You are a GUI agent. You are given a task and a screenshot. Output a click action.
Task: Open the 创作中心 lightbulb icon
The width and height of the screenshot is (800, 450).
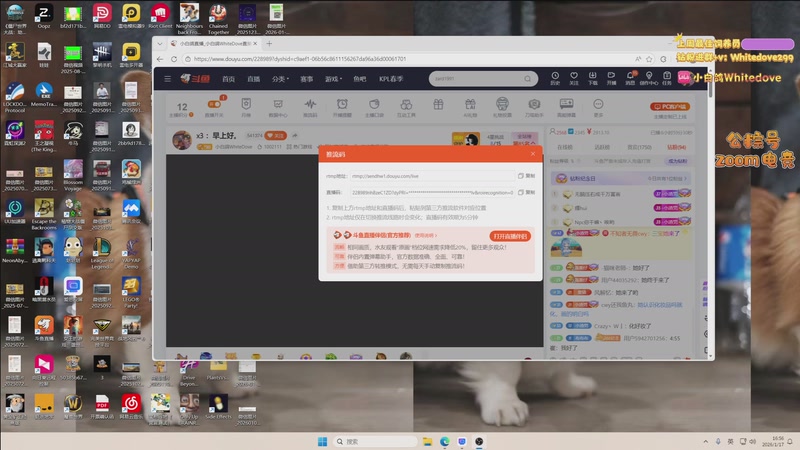coord(649,78)
